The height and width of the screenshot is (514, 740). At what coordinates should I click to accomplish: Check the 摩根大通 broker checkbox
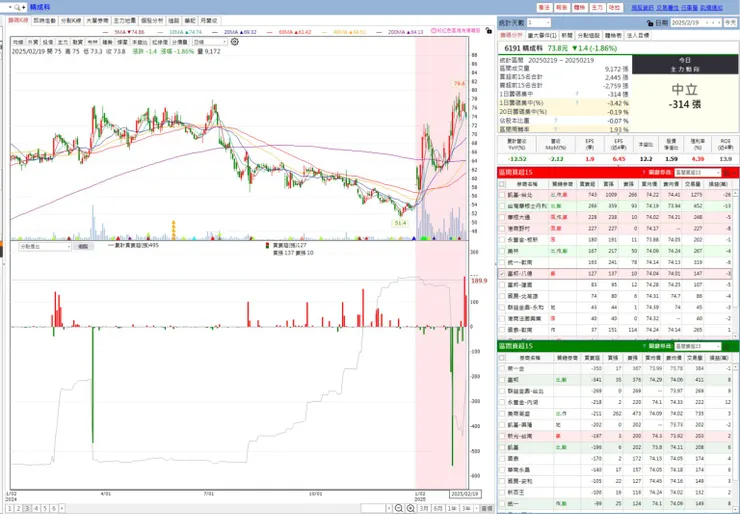pos(502,217)
